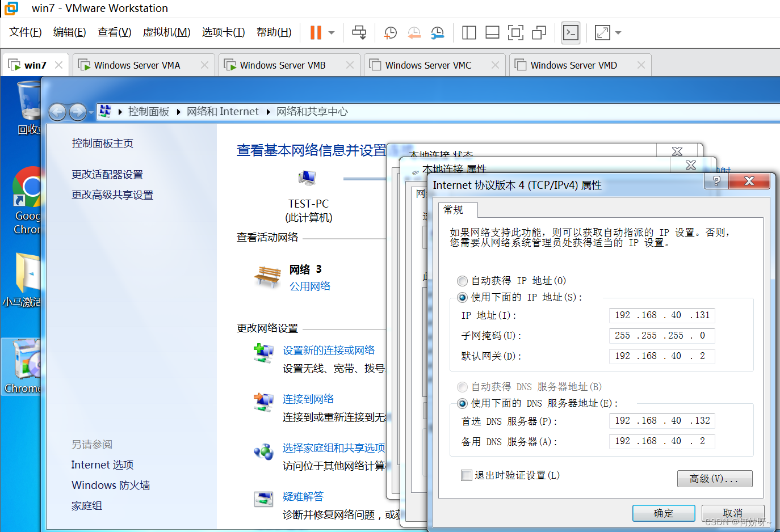This screenshot has width=780, height=532.
Task: Open the console view icon
Action: [x=571, y=33]
